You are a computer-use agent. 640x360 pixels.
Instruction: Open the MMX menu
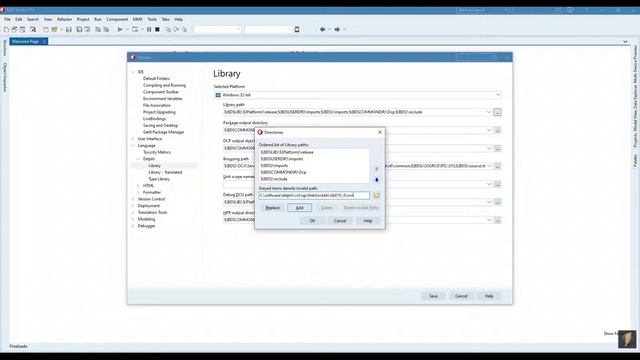(138, 19)
